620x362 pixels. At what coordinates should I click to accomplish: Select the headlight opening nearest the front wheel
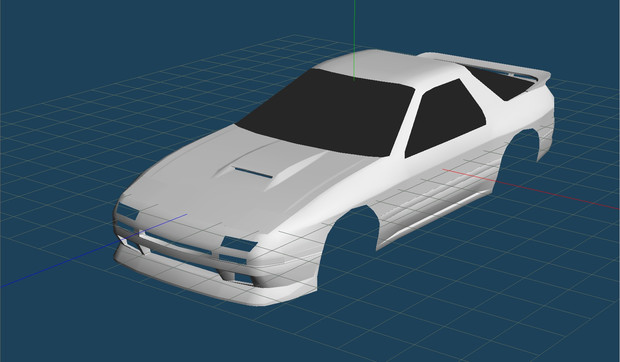pos(239,244)
